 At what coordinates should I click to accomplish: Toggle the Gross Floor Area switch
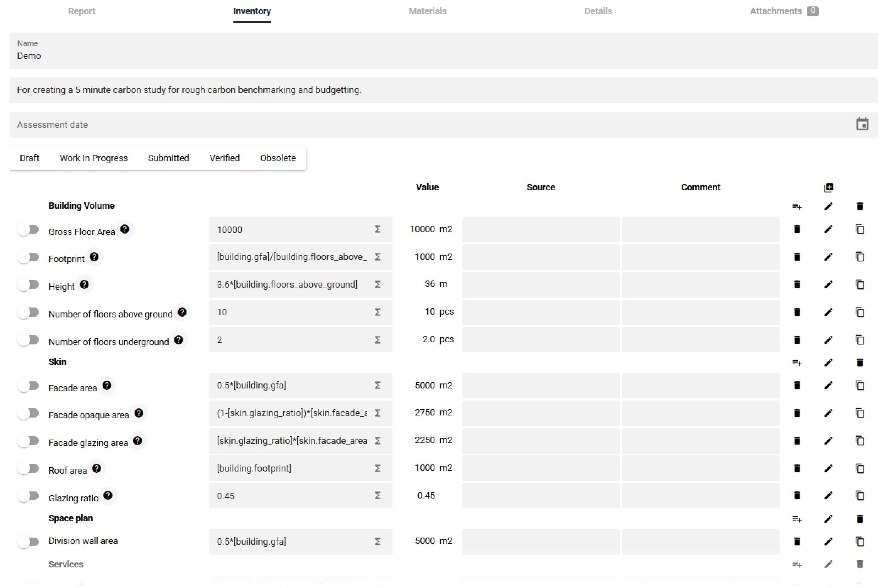tap(28, 229)
